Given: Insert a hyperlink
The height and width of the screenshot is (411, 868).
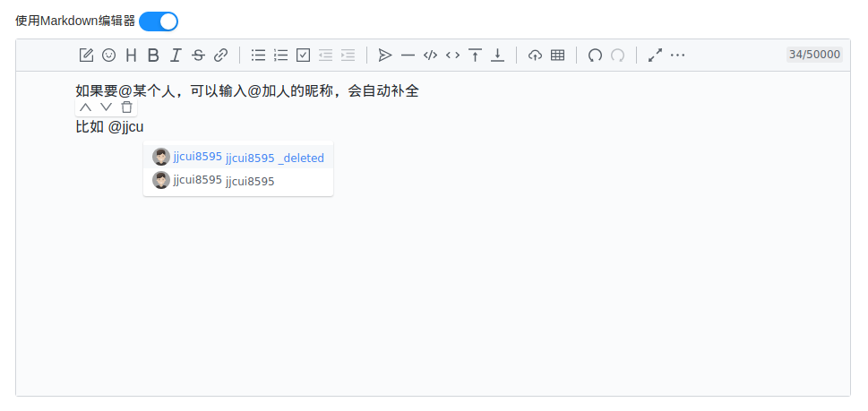Looking at the screenshot, I should pyautogui.click(x=221, y=55).
